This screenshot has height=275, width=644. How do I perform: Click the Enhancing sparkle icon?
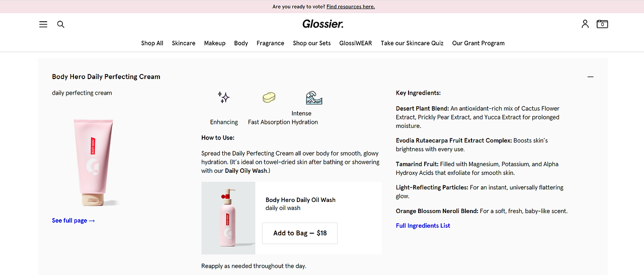coord(224,97)
